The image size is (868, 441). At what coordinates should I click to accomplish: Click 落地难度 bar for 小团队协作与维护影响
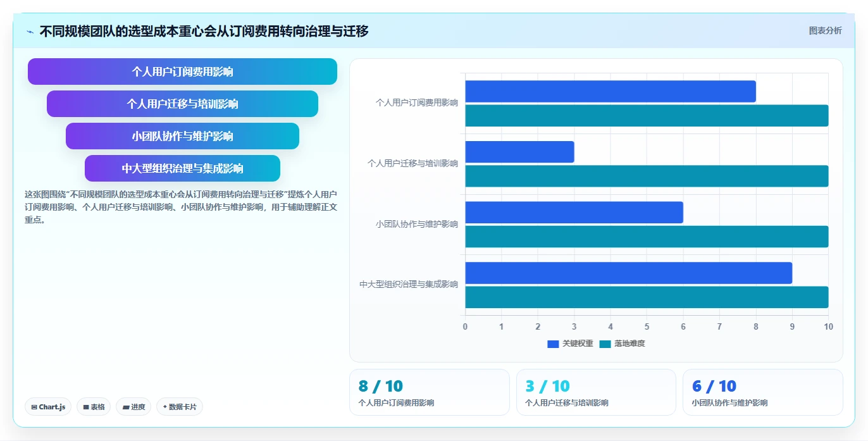(647, 236)
